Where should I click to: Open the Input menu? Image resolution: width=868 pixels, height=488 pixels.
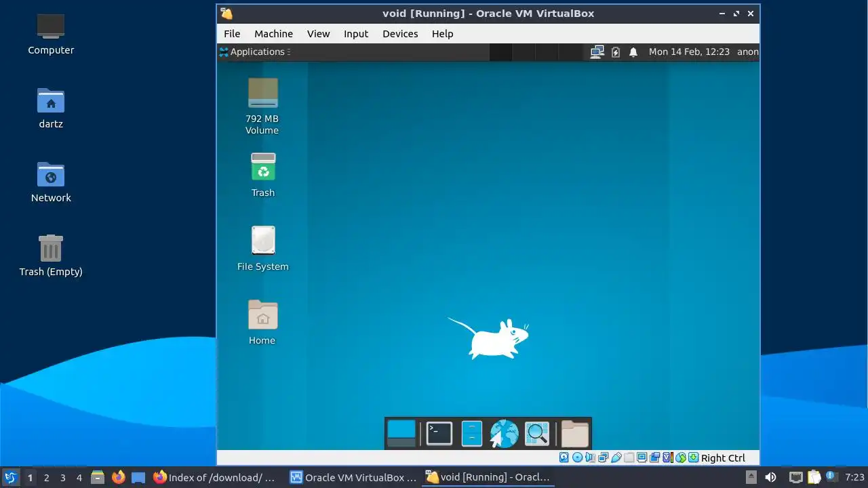pos(356,34)
